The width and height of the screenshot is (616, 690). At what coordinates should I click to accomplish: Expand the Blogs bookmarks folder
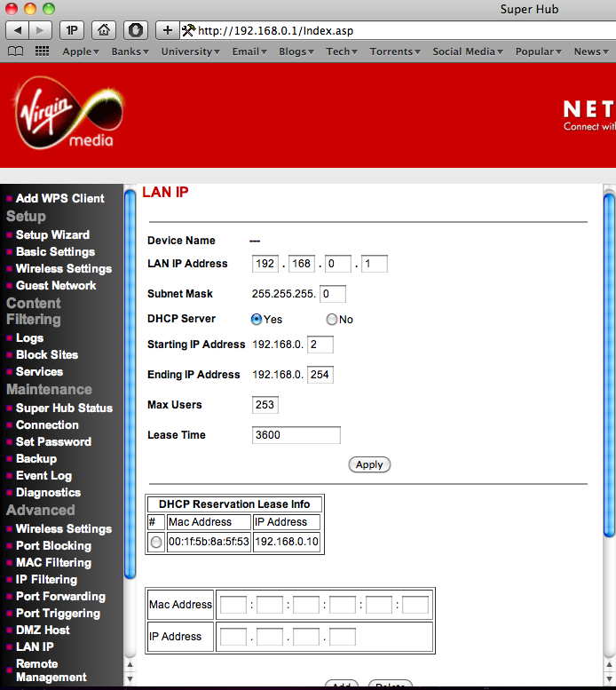[296, 52]
